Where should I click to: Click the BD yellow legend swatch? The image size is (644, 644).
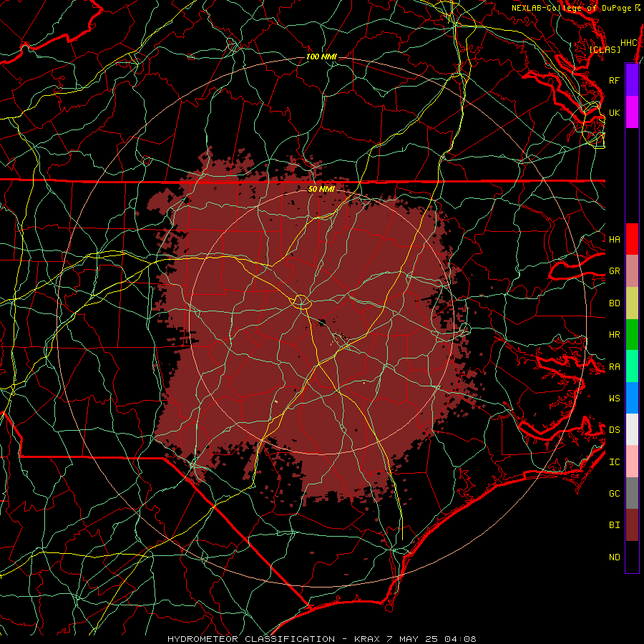click(632, 303)
